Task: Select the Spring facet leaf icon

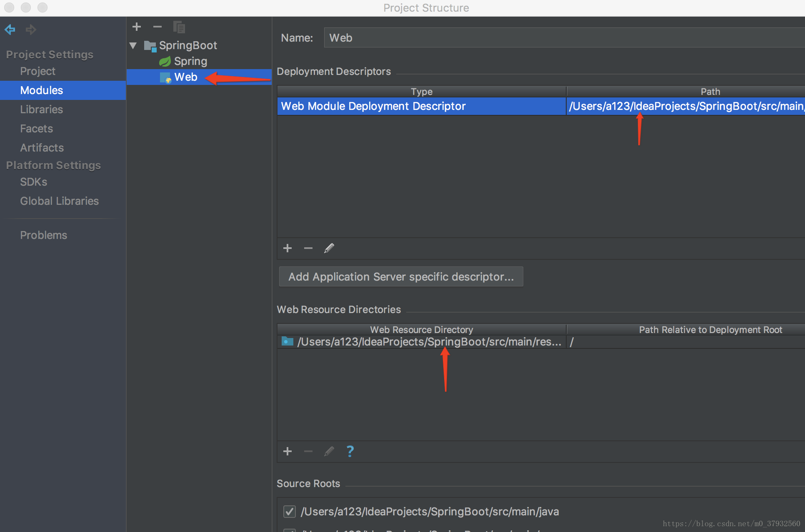Action: 165,62
